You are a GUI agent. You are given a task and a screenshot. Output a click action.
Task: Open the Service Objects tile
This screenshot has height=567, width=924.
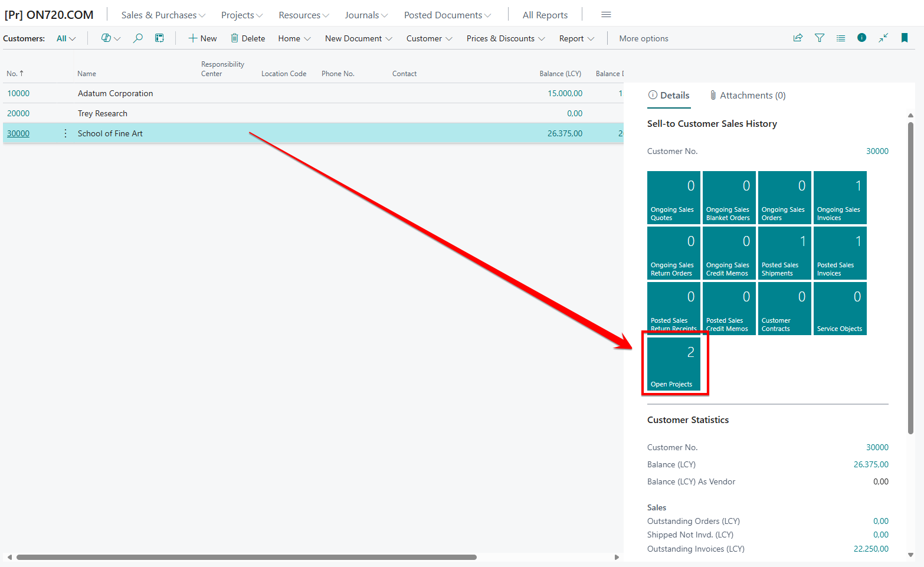(x=840, y=309)
